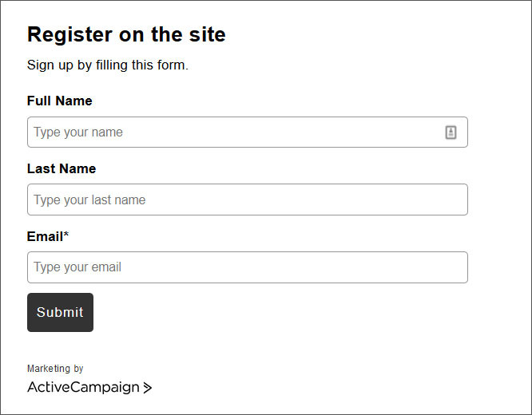The image size is (532, 415).
Task: Click the "Full Name" field label
Action: click(60, 101)
